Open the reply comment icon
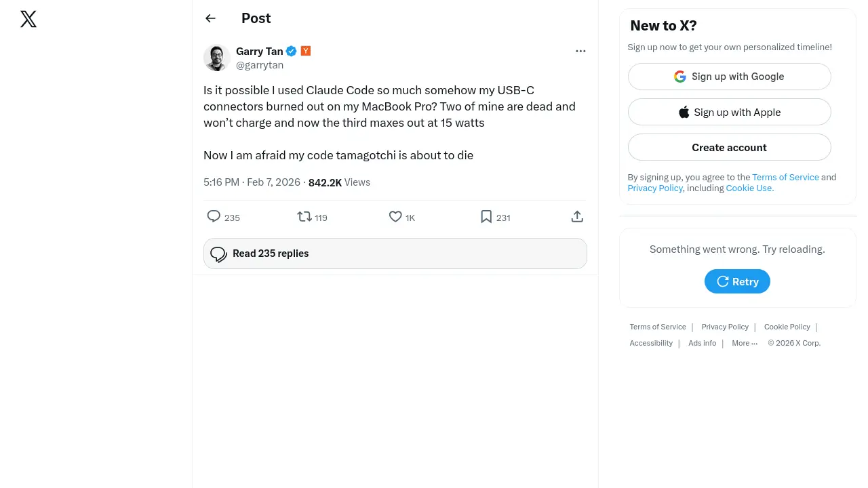 [x=214, y=217]
